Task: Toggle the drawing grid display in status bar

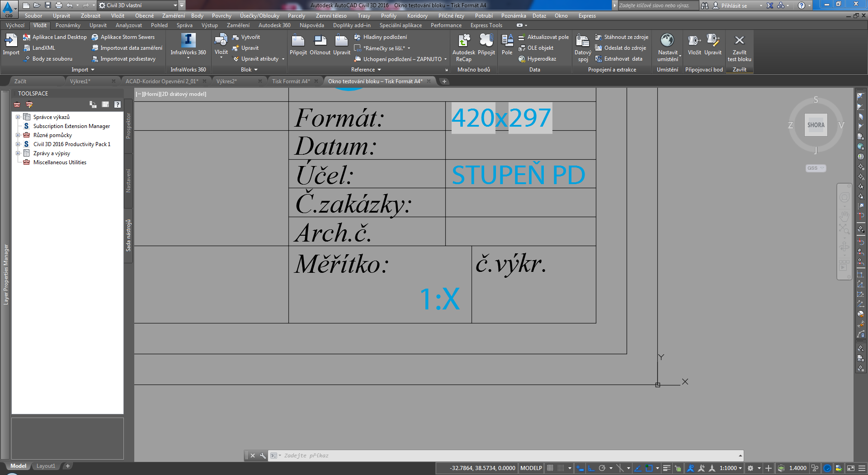Action: (550, 468)
